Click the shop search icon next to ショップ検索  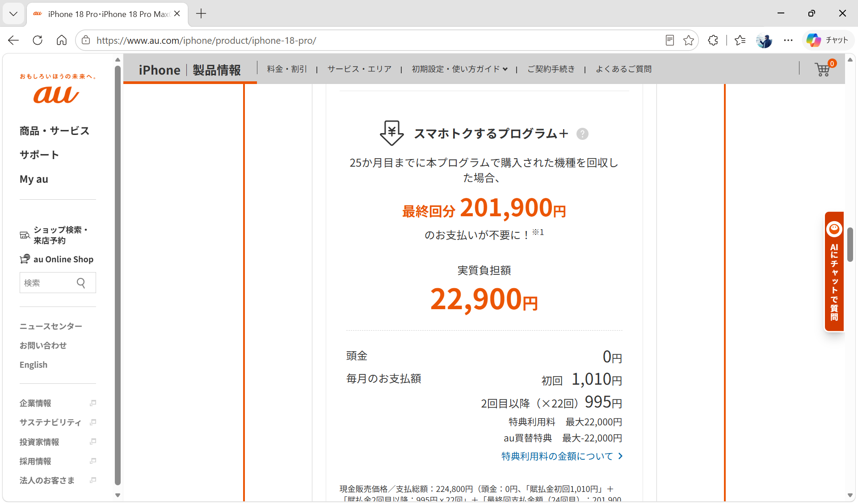(25, 235)
